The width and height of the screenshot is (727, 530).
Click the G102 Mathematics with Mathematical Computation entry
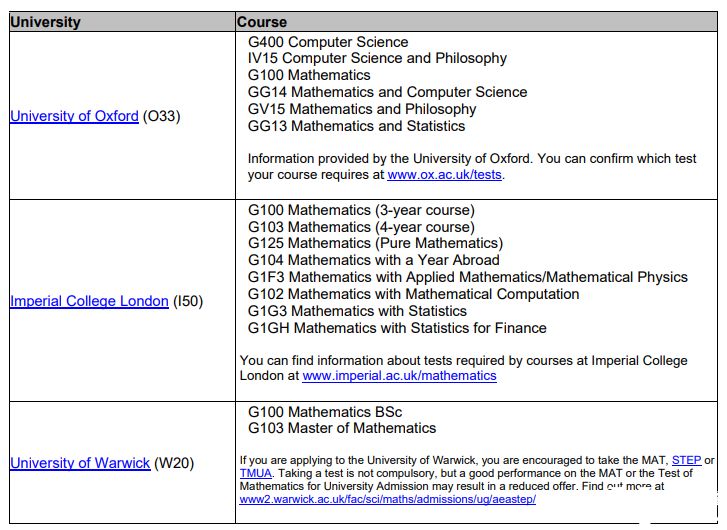tap(413, 294)
